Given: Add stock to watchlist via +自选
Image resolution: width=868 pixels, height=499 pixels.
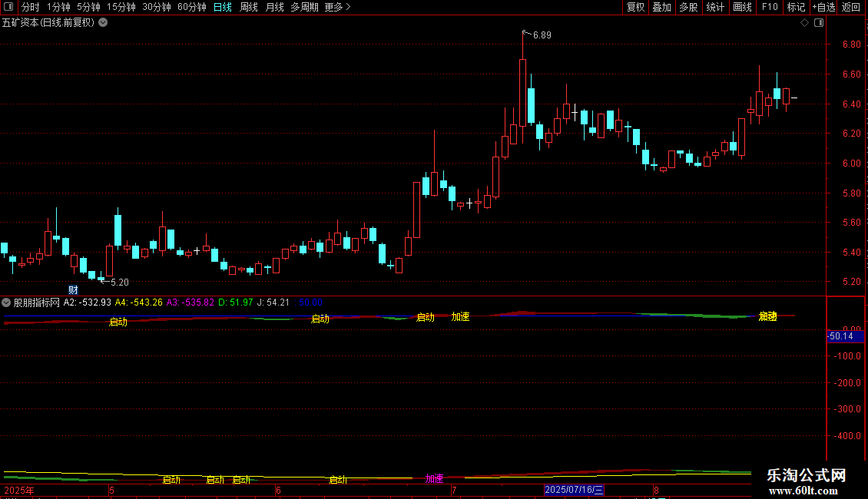Looking at the screenshot, I should [x=823, y=7].
